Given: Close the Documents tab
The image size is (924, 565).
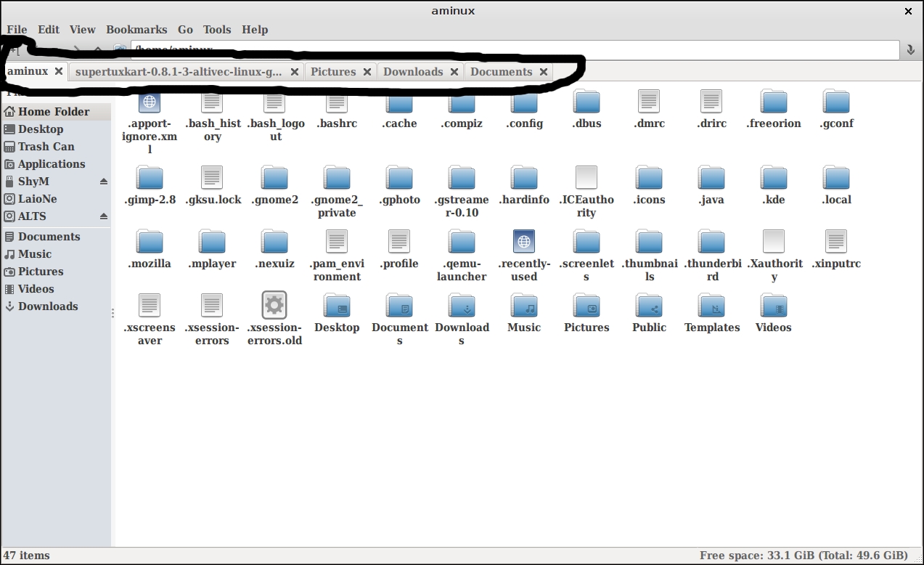Looking at the screenshot, I should point(543,72).
